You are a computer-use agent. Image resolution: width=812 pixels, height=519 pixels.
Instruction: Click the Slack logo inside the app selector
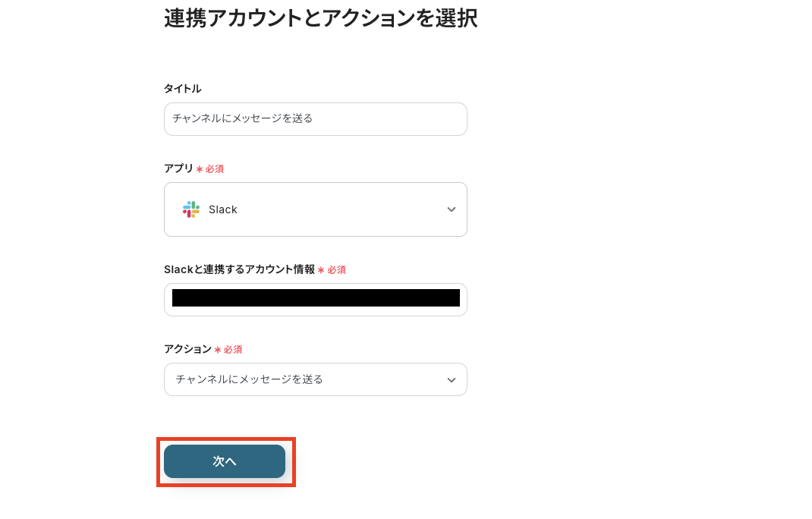pyautogui.click(x=190, y=209)
